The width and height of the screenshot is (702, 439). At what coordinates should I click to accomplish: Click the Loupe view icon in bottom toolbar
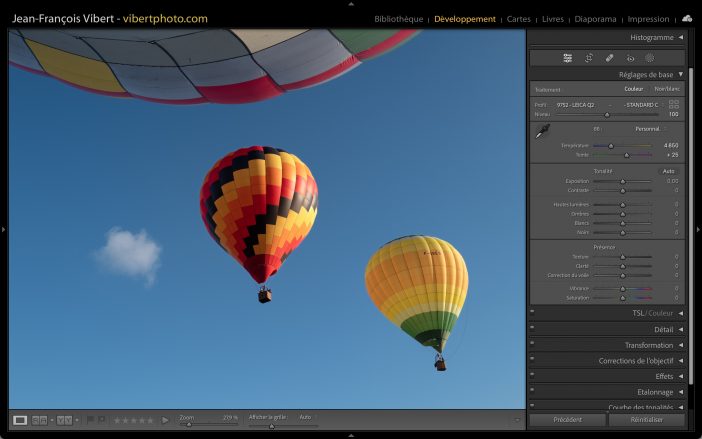20,420
